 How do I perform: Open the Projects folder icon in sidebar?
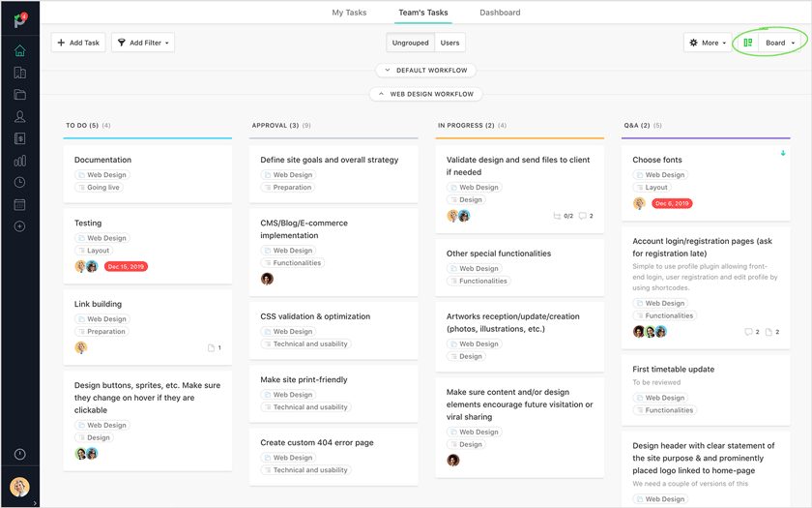click(x=19, y=95)
